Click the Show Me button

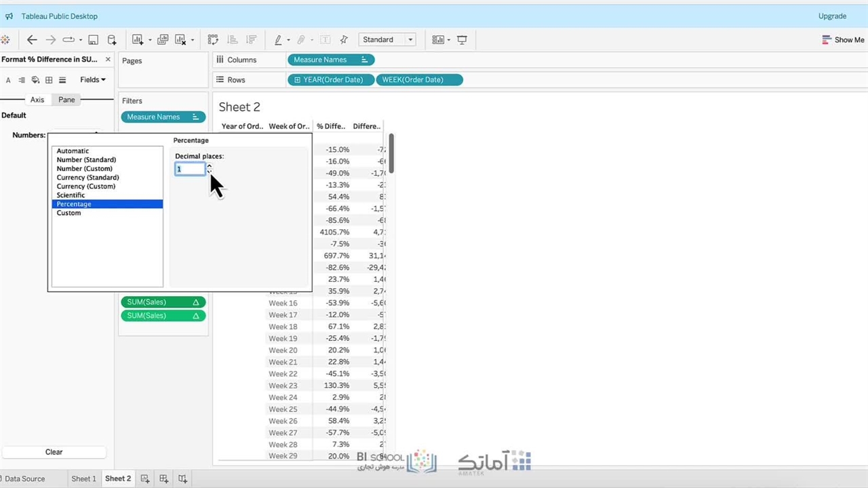(x=843, y=40)
